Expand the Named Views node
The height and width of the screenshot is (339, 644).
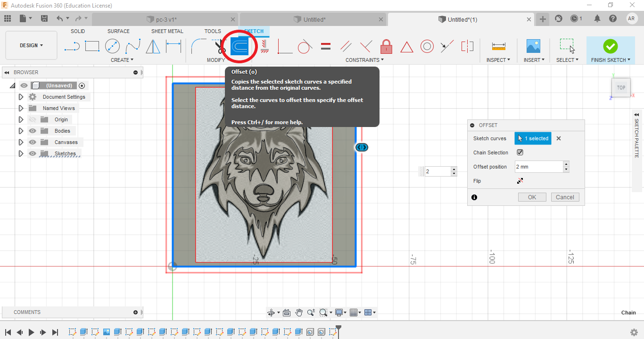[x=21, y=108]
